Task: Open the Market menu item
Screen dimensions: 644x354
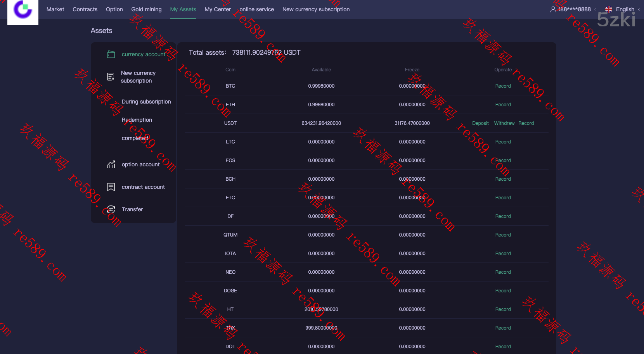Action: [55, 9]
